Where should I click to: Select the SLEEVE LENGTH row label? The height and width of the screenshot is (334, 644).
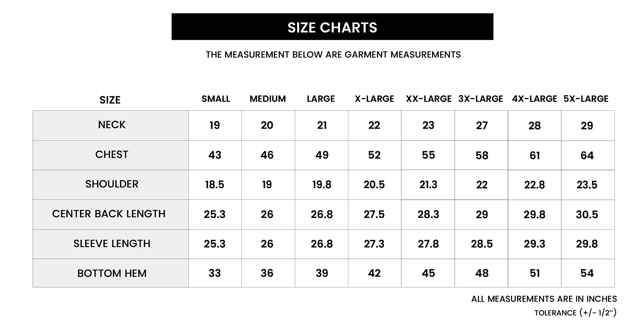[x=112, y=244]
